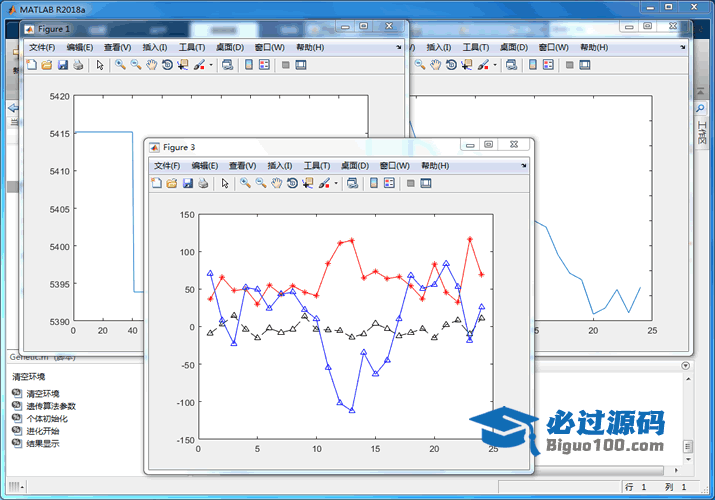Go to 结果显示 section
Image resolution: width=715 pixels, height=500 pixels.
point(42,443)
